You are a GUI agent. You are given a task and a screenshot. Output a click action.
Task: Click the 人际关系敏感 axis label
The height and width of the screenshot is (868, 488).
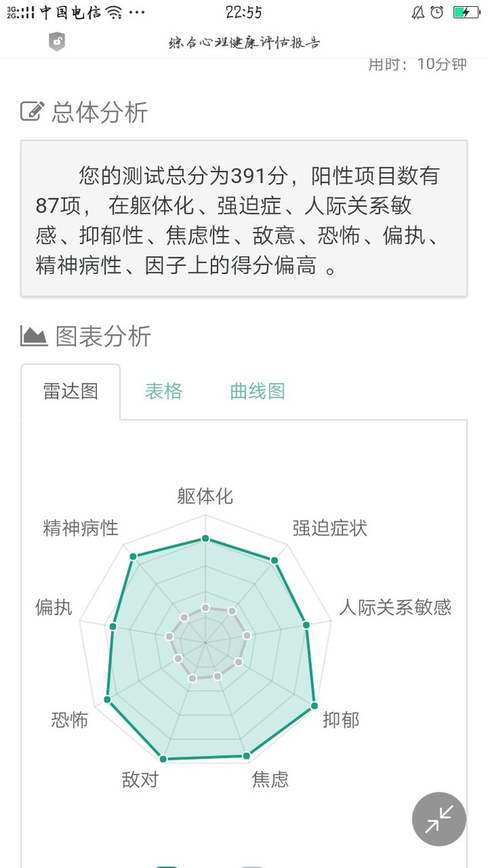click(x=395, y=607)
